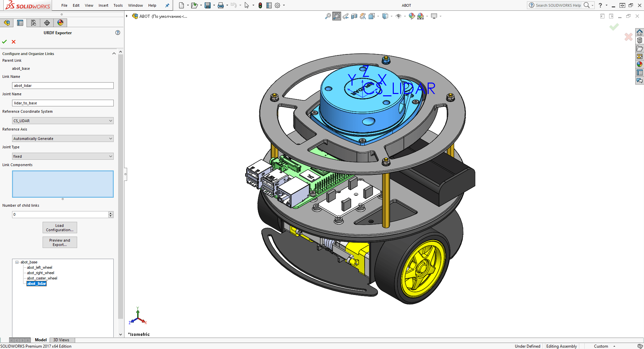644x349 pixels.
Task: Increment Number of child links stepper
Action: pyautogui.click(x=111, y=213)
